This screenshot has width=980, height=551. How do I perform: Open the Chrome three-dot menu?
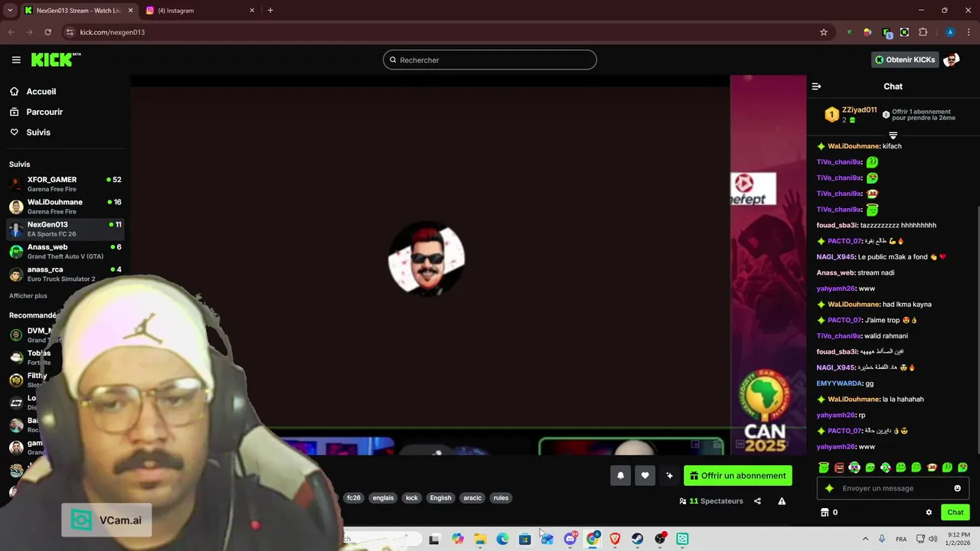coord(969,32)
